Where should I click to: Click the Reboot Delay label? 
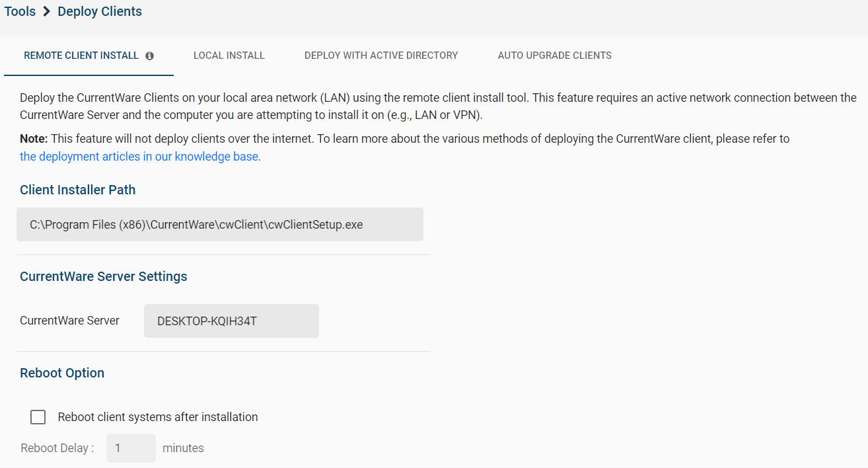click(57, 448)
